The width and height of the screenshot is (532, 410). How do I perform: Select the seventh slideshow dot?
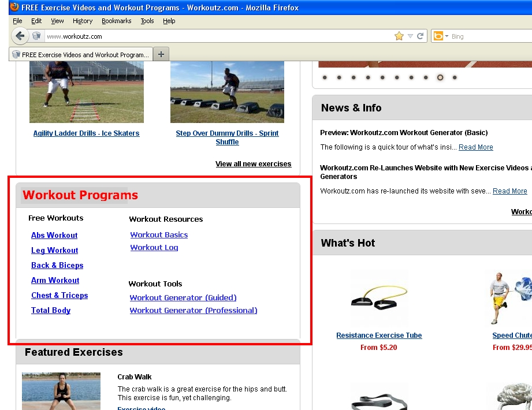(411, 77)
